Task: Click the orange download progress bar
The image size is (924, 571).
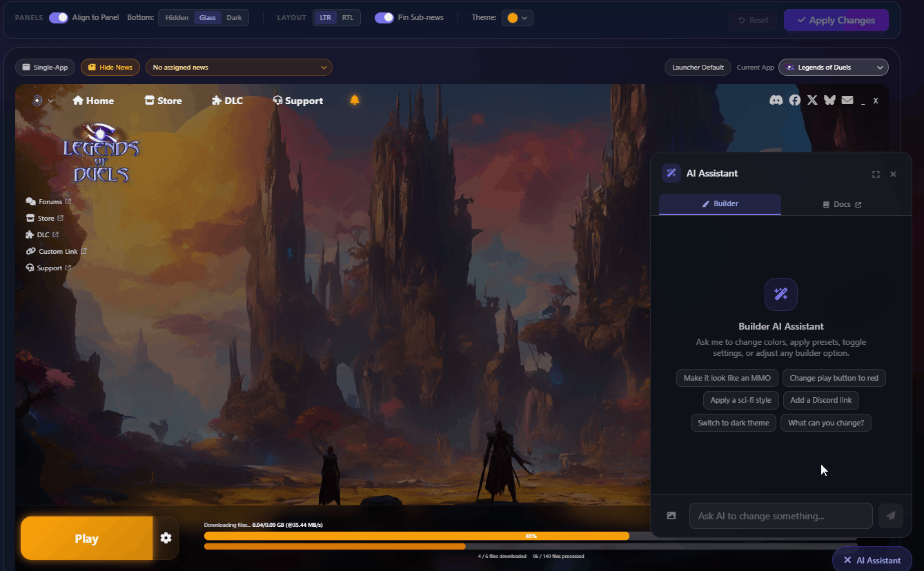Action: tap(416, 536)
